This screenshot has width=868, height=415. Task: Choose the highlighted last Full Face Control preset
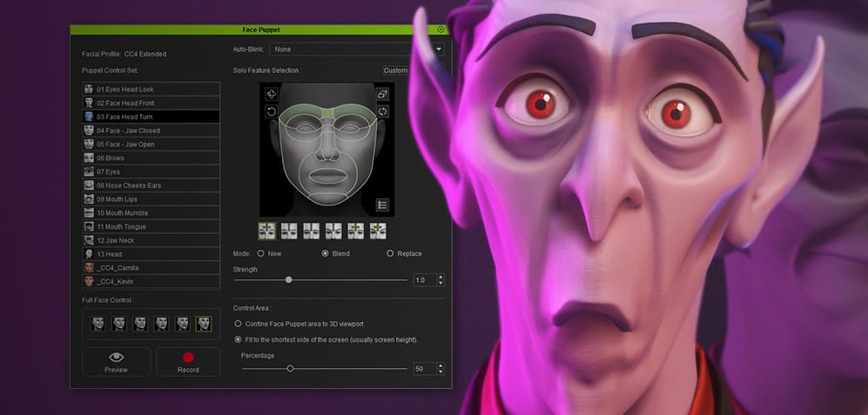pyautogui.click(x=204, y=324)
